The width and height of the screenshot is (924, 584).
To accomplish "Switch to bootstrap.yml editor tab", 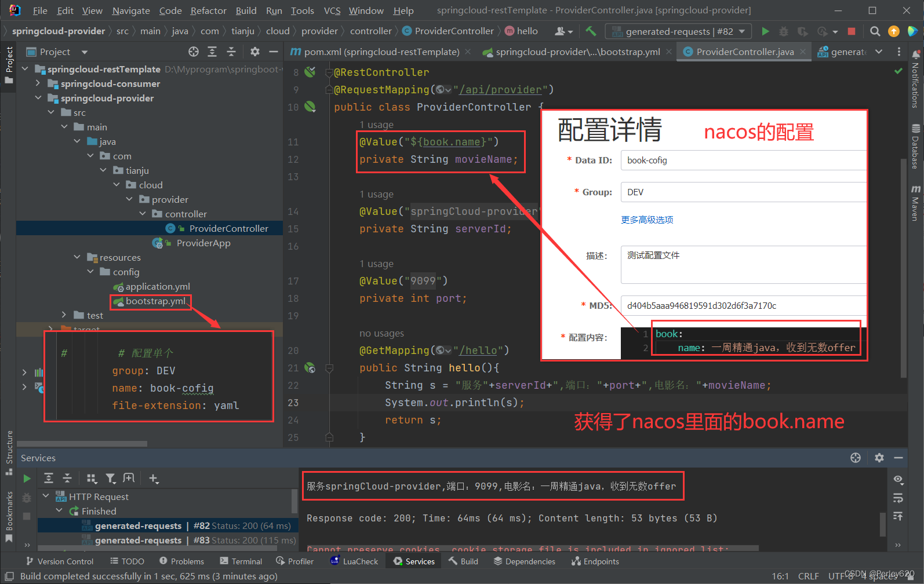I will 577,52.
